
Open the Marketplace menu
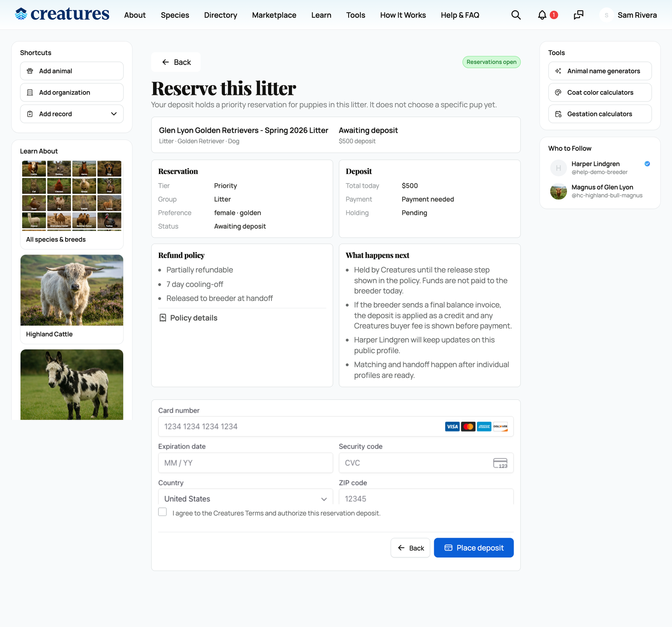pos(274,15)
